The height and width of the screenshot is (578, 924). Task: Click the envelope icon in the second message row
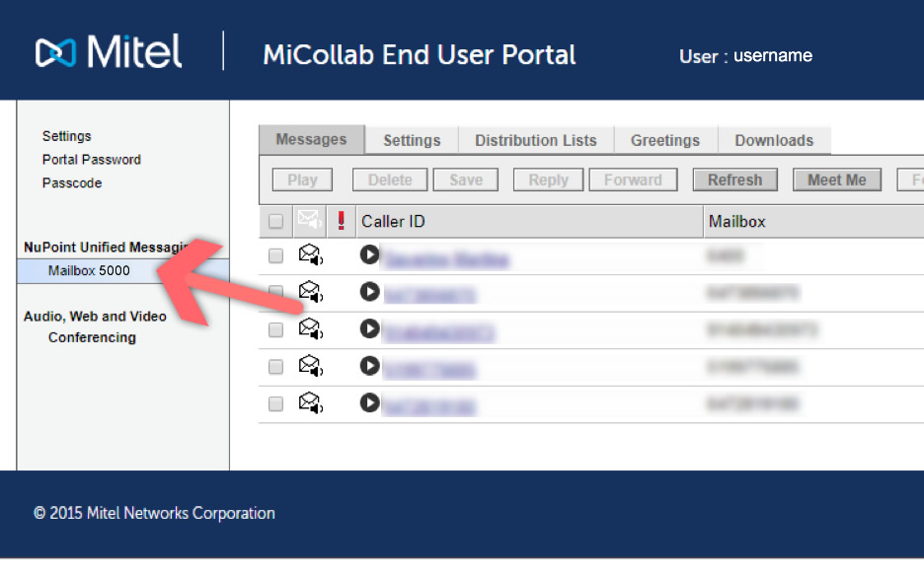(311, 292)
